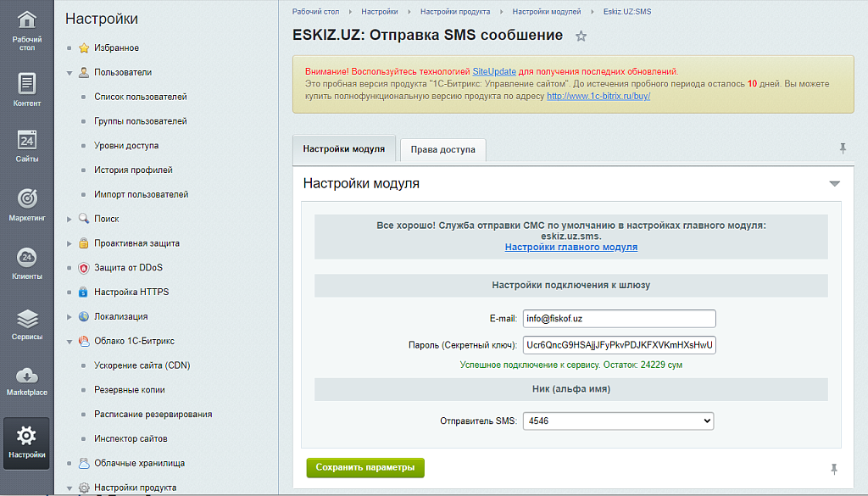Click inside the E-mail input field
868x496 pixels.
click(619, 318)
